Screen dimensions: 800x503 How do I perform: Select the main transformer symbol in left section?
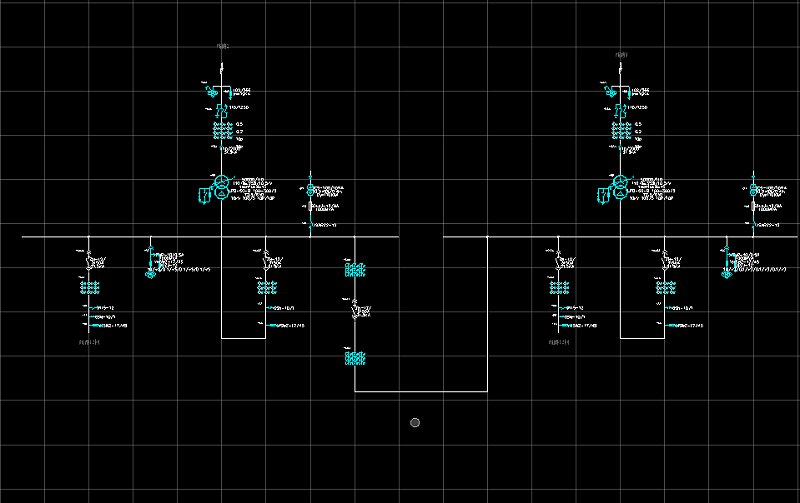pyautogui.click(x=221, y=187)
